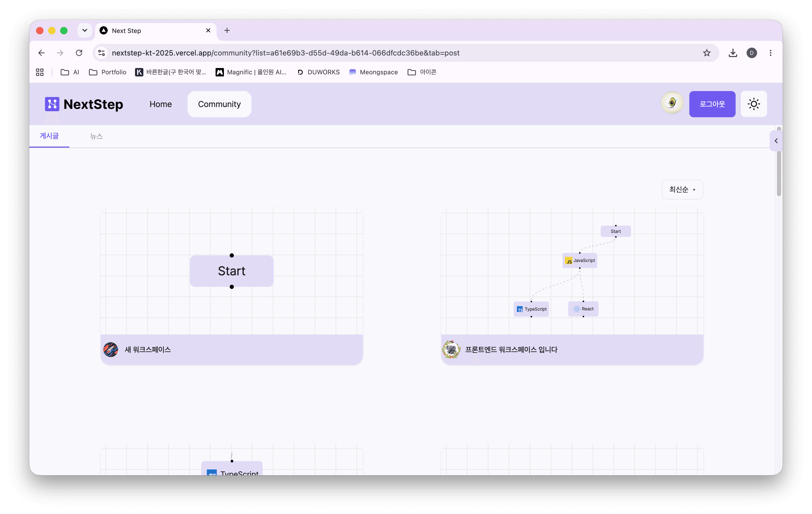Click the React atom icon on node
The width and height of the screenshot is (812, 514).
coord(577,309)
